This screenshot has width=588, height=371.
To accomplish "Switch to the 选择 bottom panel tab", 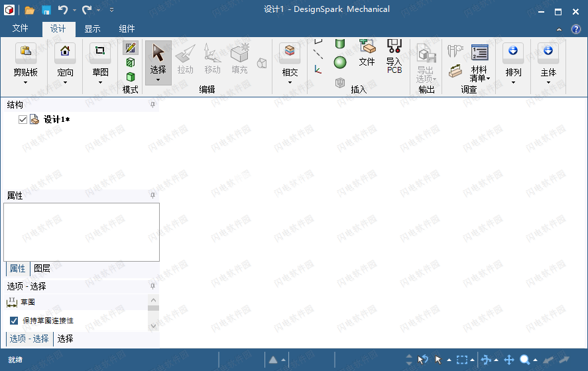I will pos(65,339).
